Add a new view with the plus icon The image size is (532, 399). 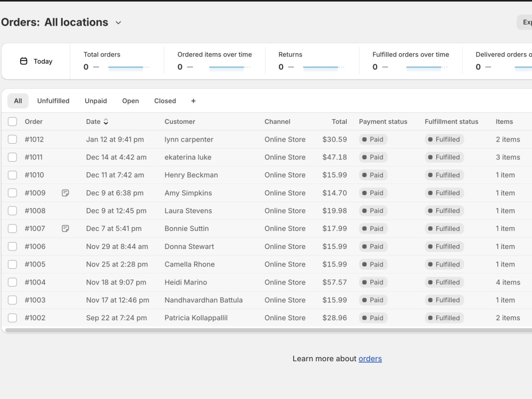pos(194,101)
